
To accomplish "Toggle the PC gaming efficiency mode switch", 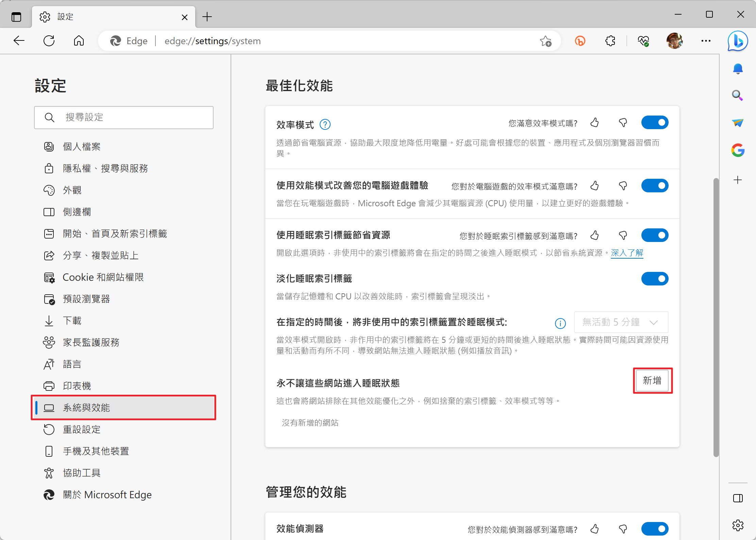I will [x=655, y=186].
